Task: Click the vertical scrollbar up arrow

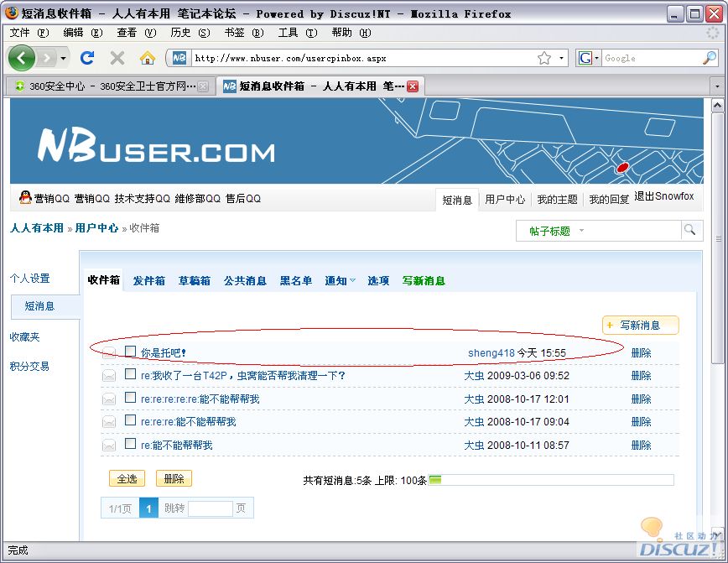Action: pos(717,106)
